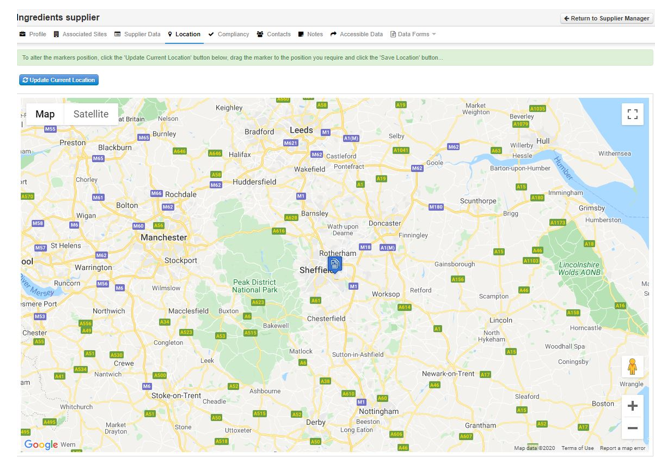Click the Warrington label on map
The height and width of the screenshot is (462, 670).
point(93,268)
